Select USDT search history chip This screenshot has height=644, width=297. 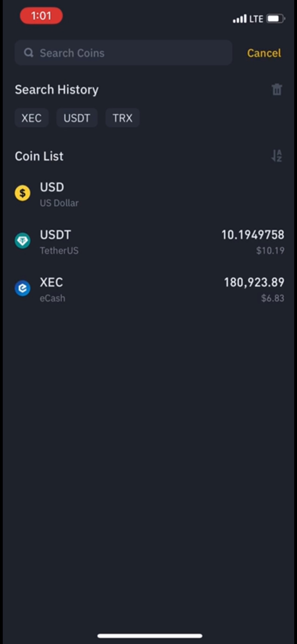click(77, 118)
